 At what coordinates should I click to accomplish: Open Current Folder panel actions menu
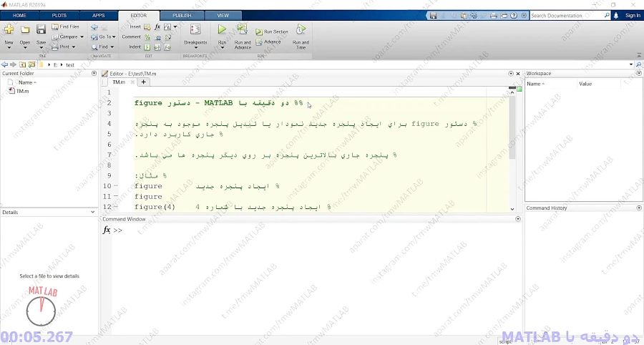94,74
